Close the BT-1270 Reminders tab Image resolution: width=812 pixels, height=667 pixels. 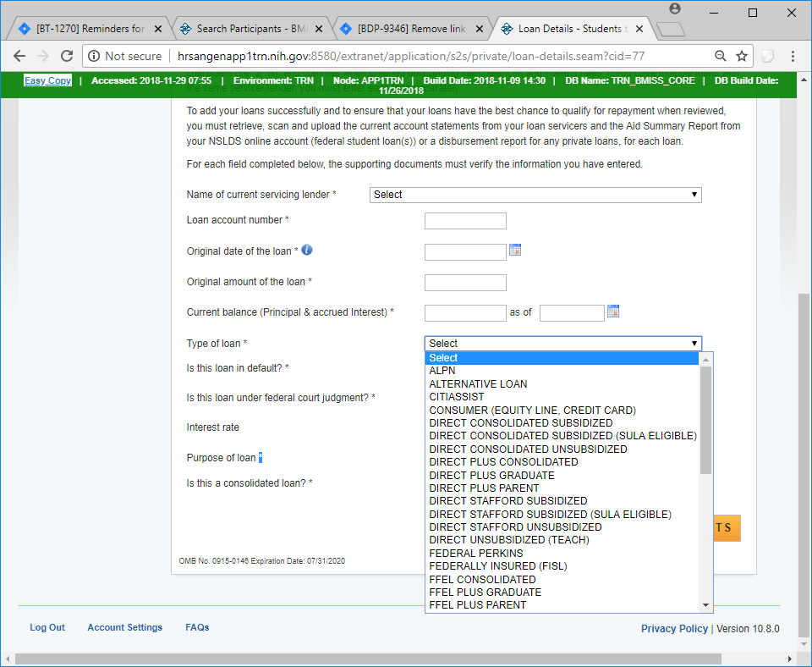pyautogui.click(x=158, y=29)
